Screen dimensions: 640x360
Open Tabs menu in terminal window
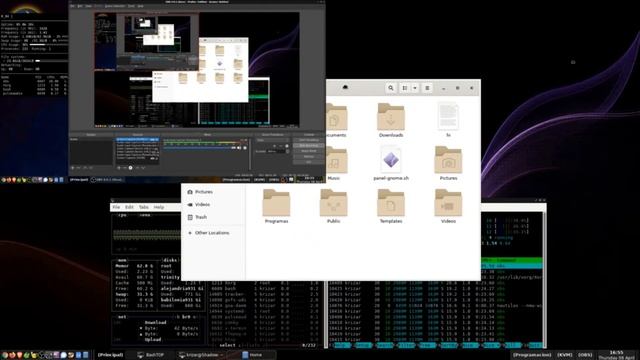144,207
